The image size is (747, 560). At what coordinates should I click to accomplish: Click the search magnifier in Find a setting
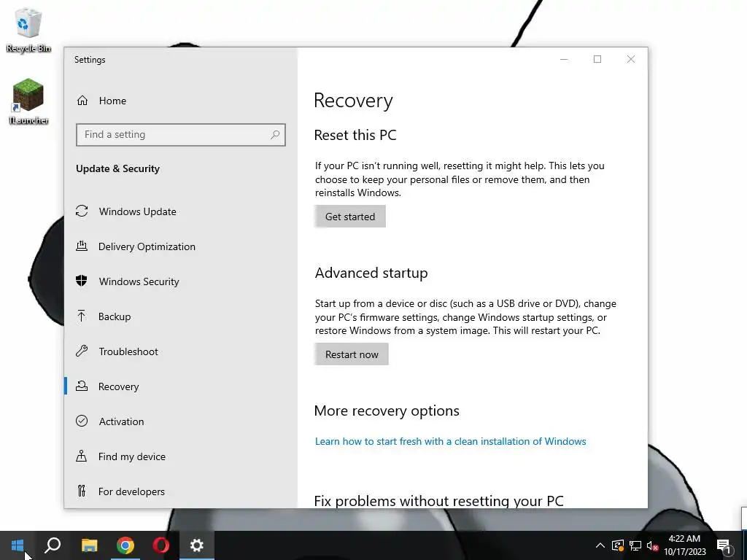coord(275,135)
